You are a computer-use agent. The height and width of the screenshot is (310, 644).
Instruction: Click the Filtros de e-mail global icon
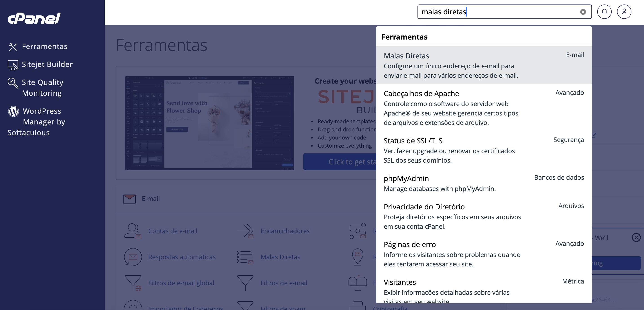[133, 283]
